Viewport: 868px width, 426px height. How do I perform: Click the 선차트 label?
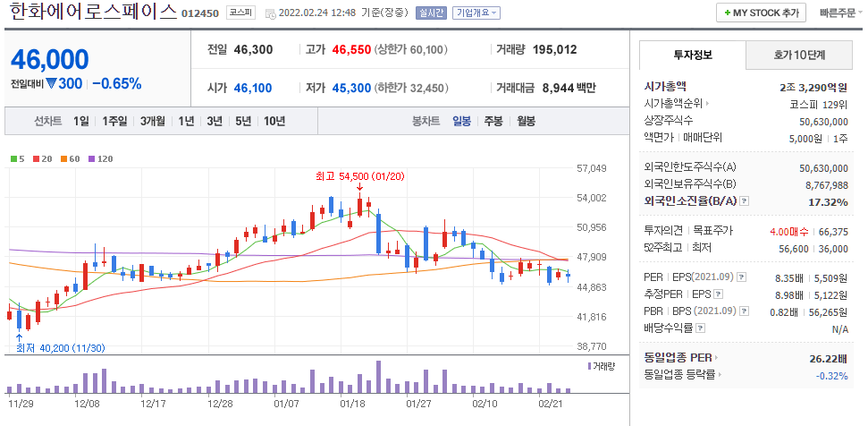(x=48, y=121)
